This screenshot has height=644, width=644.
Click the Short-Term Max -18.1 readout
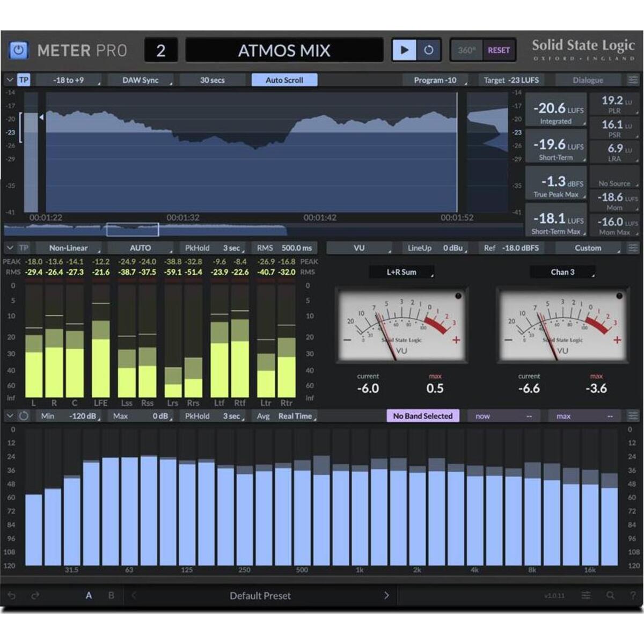coord(556,221)
